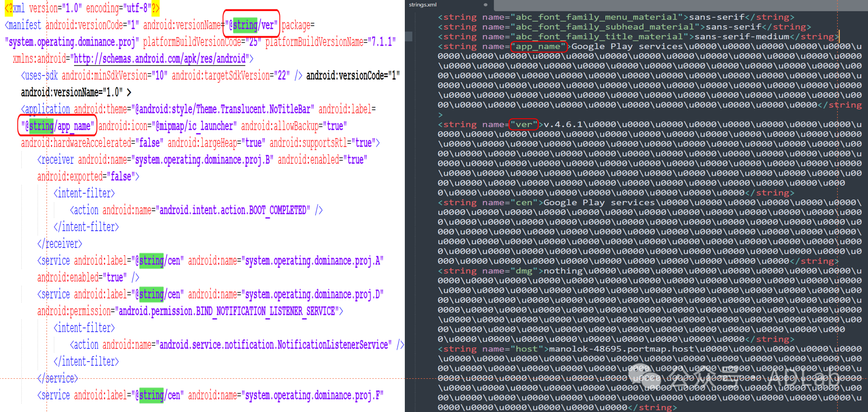The height and width of the screenshot is (412, 868).
Task: Click the "host" string name attribute
Action: coord(527,349)
